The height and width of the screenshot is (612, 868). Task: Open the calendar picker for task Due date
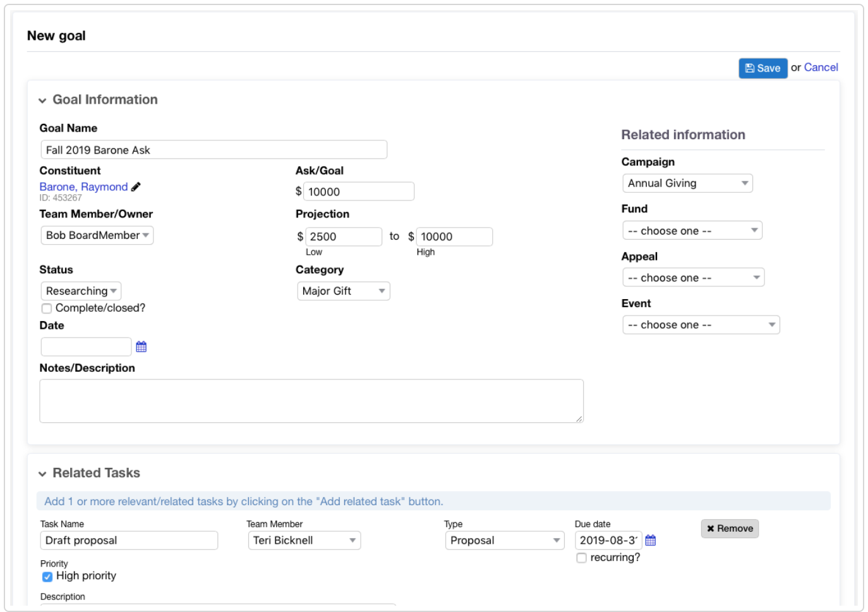pyautogui.click(x=651, y=541)
